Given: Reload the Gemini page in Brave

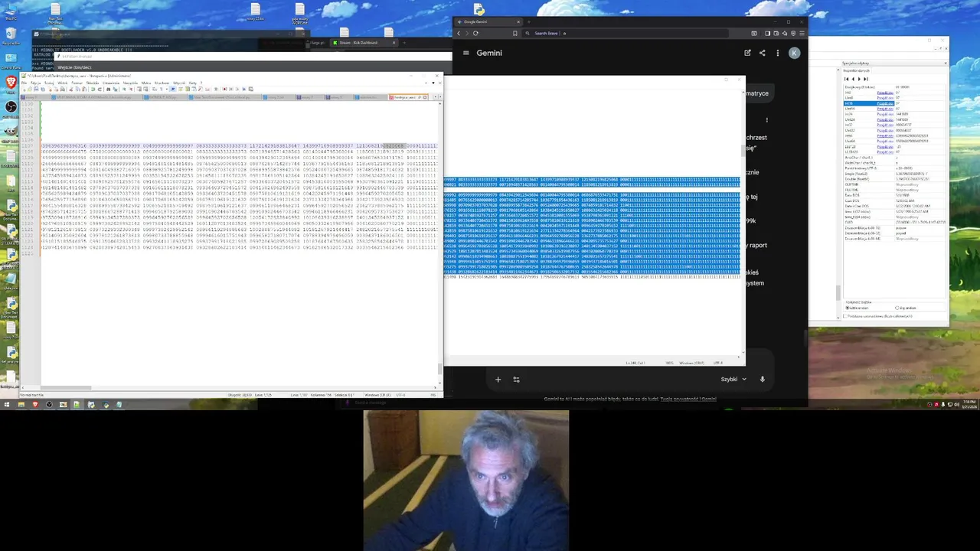Looking at the screenshot, I should click(x=475, y=33).
